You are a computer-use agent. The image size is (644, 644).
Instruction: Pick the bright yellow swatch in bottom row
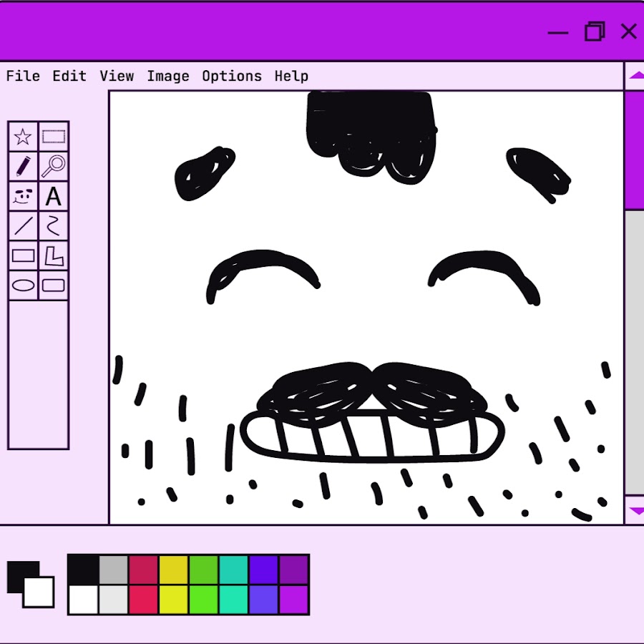tap(173, 600)
